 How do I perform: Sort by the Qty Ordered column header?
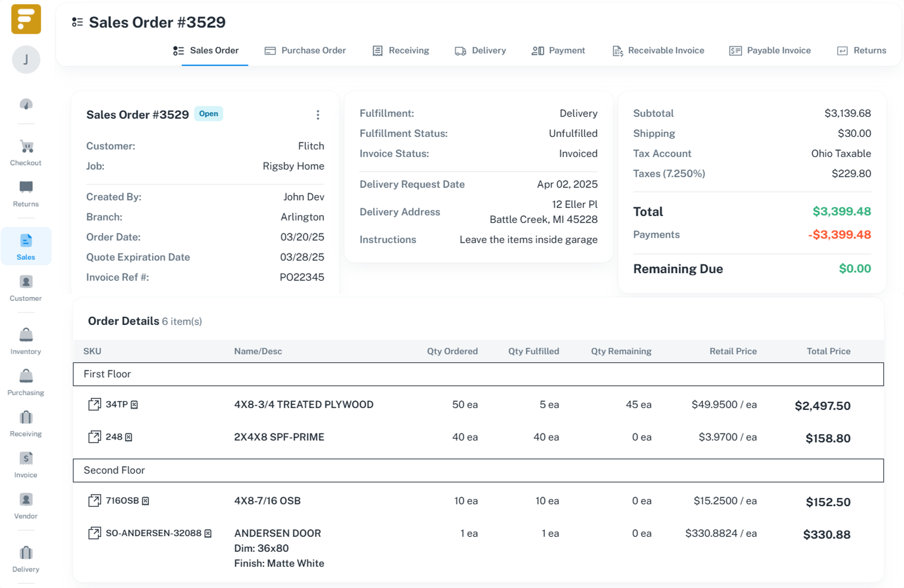452,351
